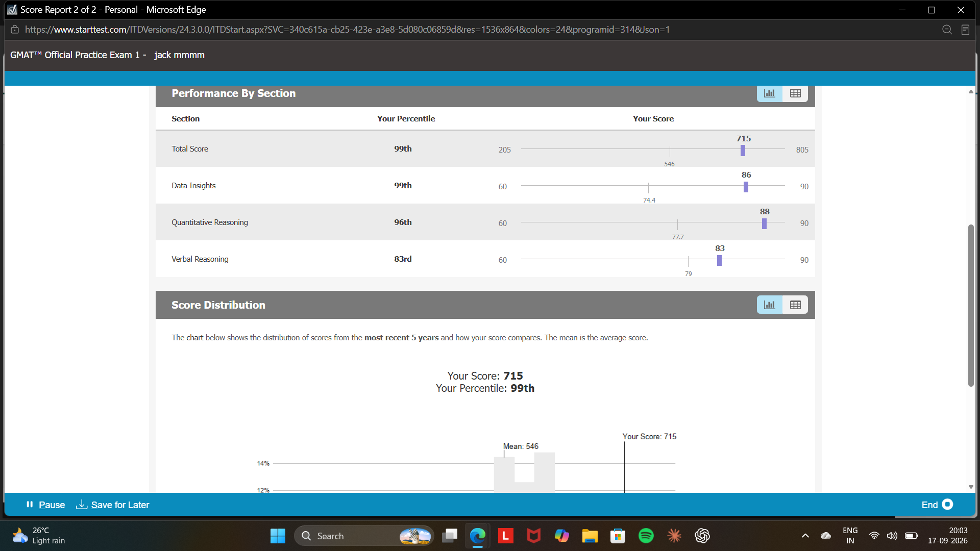The image size is (980, 551).
Task: Click the 'Verbal Reasoning' row label
Action: tap(200, 259)
